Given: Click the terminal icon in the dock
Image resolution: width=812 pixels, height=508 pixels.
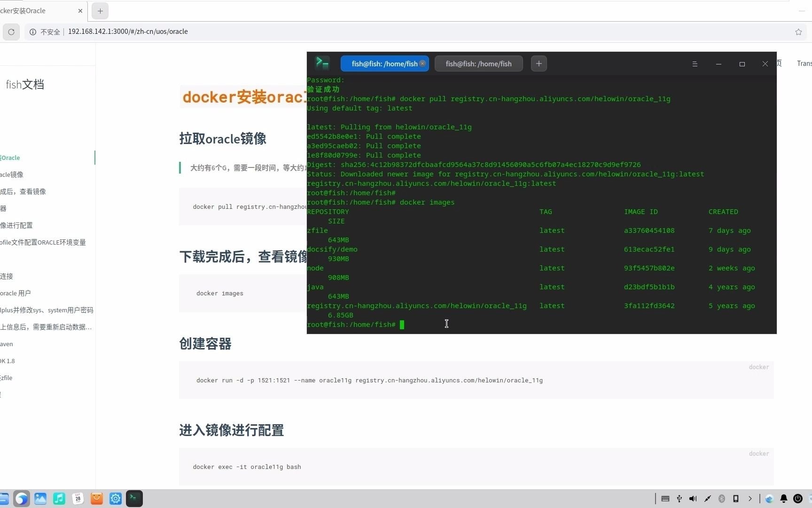Looking at the screenshot, I should 134,499.
